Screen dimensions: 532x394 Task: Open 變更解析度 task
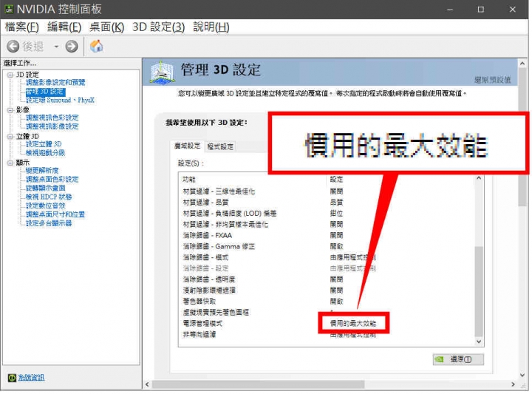(42, 171)
